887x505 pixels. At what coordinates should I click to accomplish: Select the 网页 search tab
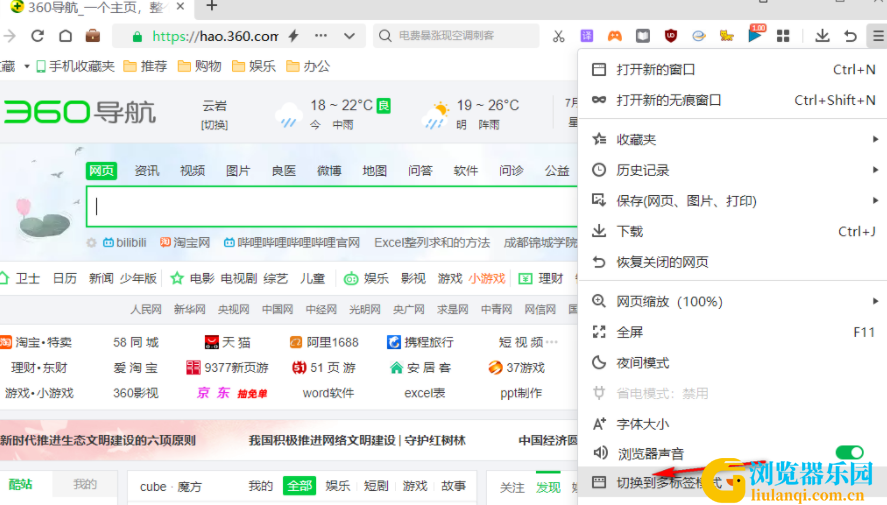(x=102, y=171)
